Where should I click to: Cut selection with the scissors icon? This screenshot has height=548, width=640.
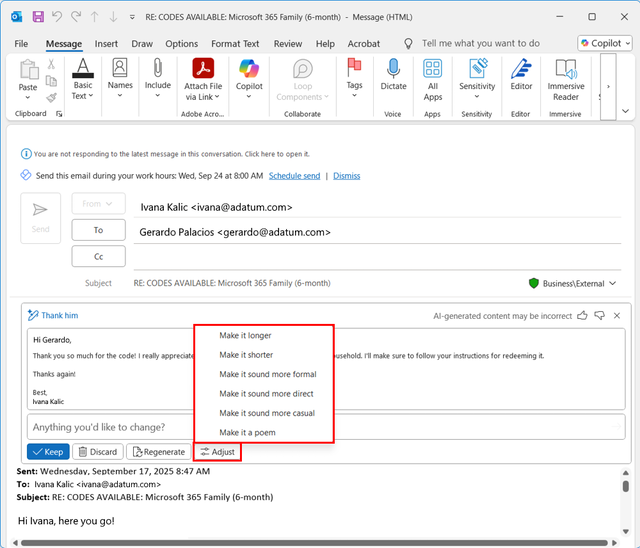(x=51, y=64)
